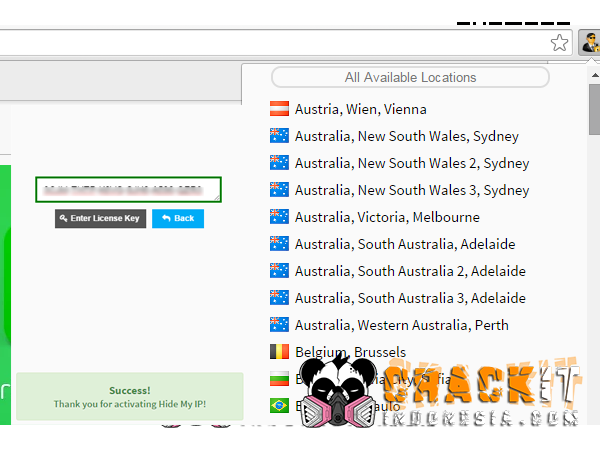Click the Brazil flag icon
Image resolution: width=600 pixels, height=450 pixels.
[x=279, y=406]
